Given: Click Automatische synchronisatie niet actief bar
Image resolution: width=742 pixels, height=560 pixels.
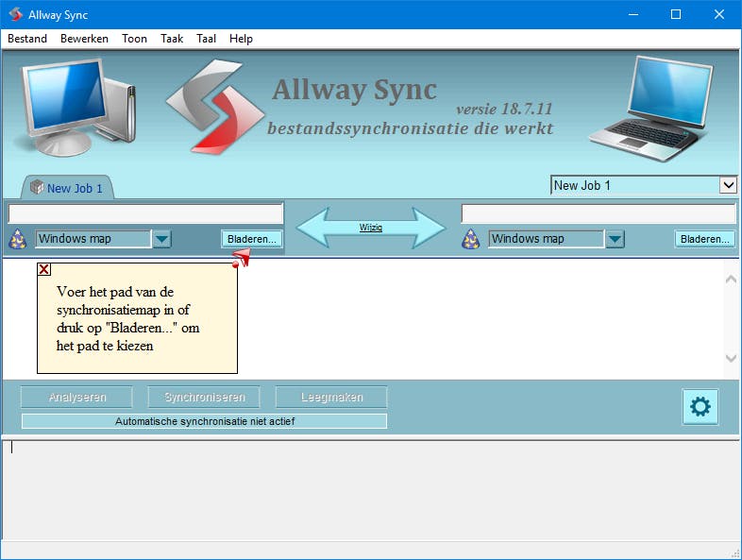Looking at the screenshot, I should click(x=204, y=421).
